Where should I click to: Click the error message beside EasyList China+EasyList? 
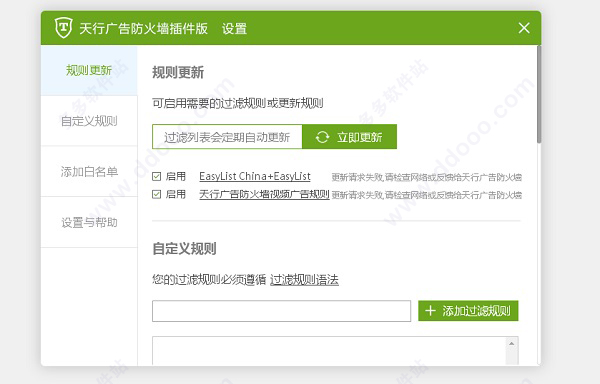pos(427,177)
